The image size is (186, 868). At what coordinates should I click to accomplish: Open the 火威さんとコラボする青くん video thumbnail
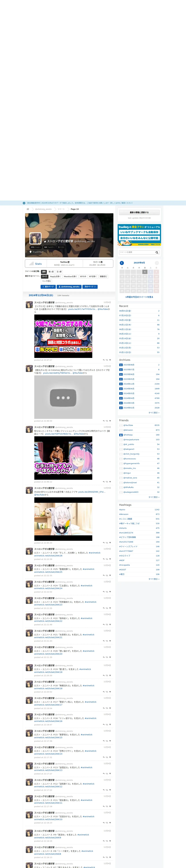coord(63,336)
